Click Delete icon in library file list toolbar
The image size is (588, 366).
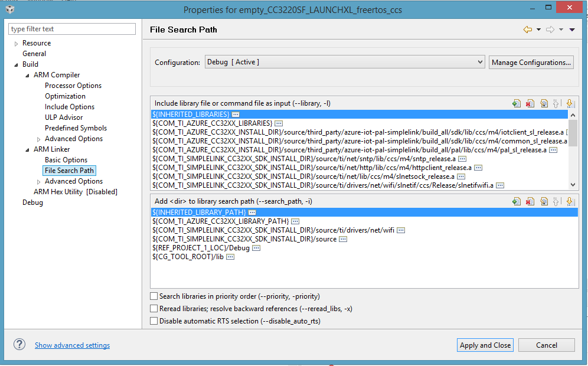pyautogui.click(x=530, y=103)
